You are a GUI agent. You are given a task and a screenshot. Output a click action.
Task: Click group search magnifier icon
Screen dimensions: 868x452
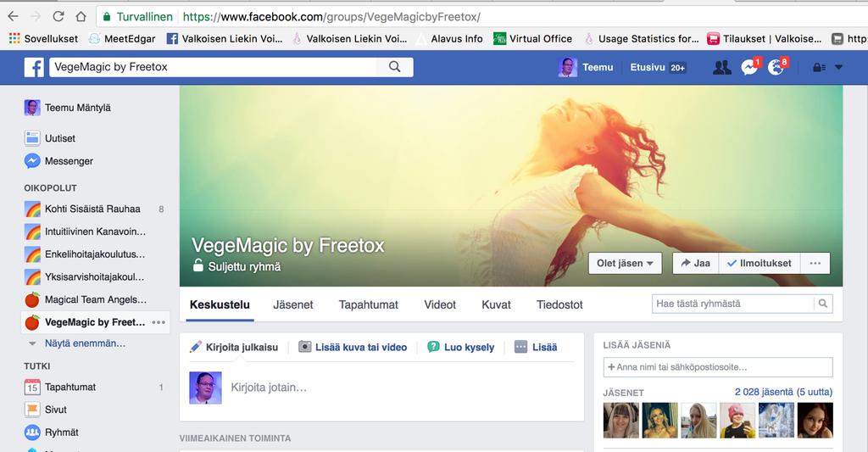pos(823,304)
